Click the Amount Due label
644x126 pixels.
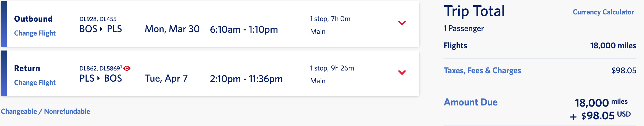[x=471, y=102]
